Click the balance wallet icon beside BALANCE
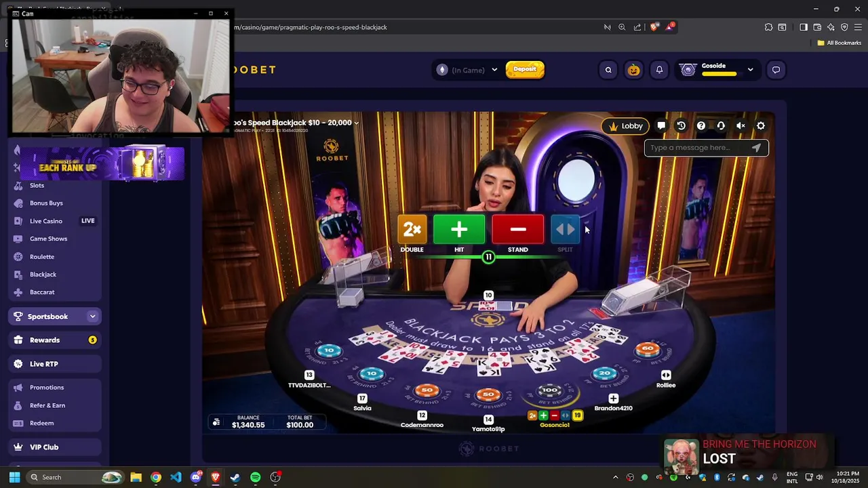Viewport: 868px width, 488px height. pyautogui.click(x=216, y=422)
